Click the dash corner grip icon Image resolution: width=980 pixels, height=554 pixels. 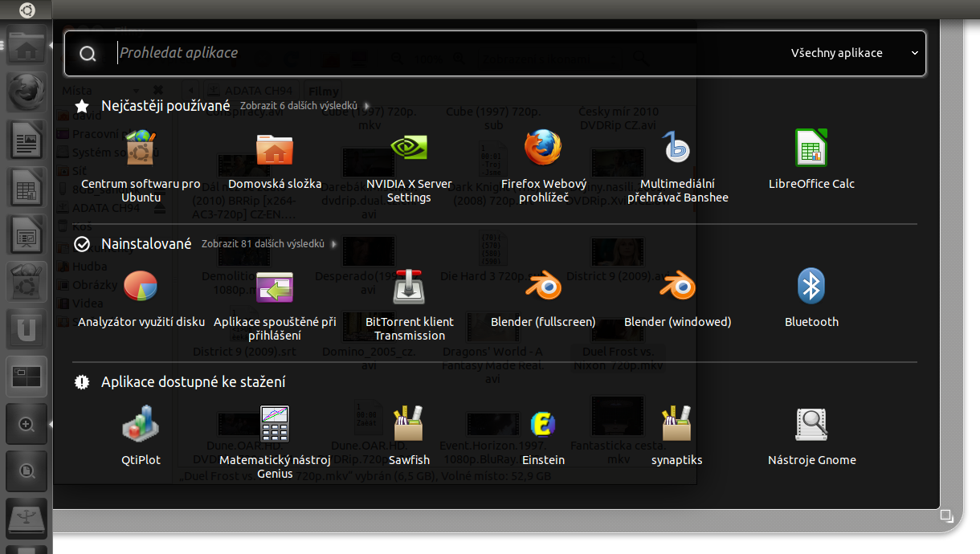pos(946,515)
